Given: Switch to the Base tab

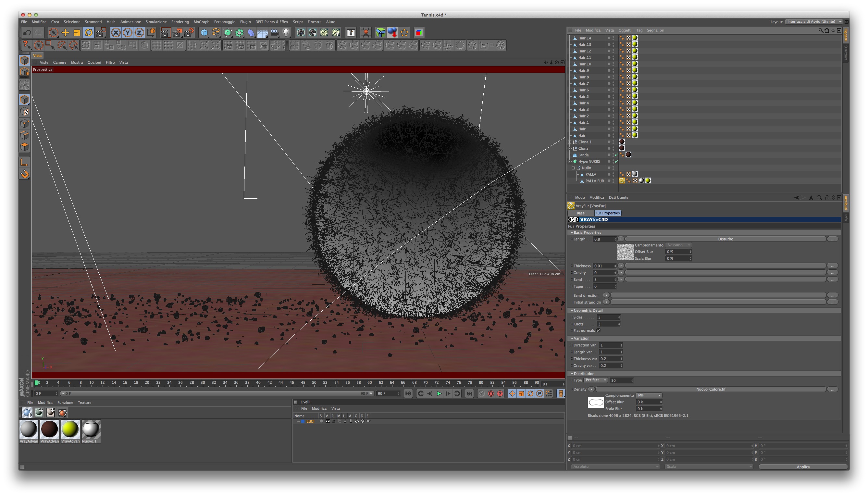Looking at the screenshot, I should (580, 213).
